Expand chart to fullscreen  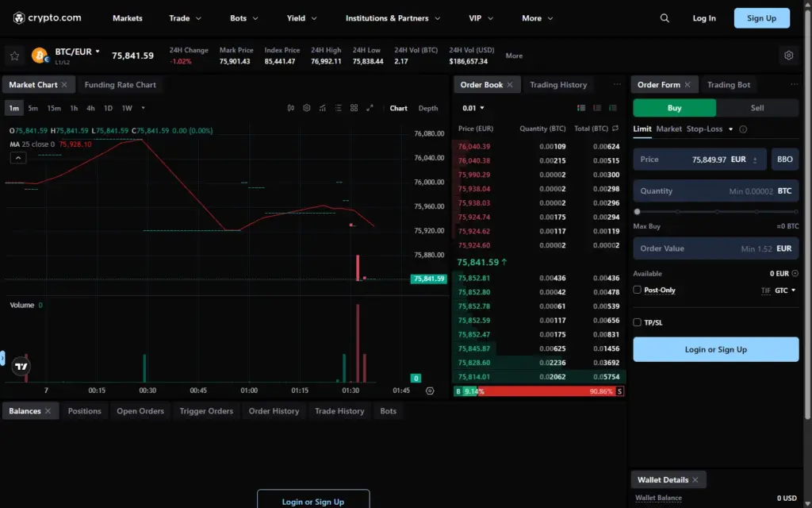pyautogui.click(x=370, y=108)
